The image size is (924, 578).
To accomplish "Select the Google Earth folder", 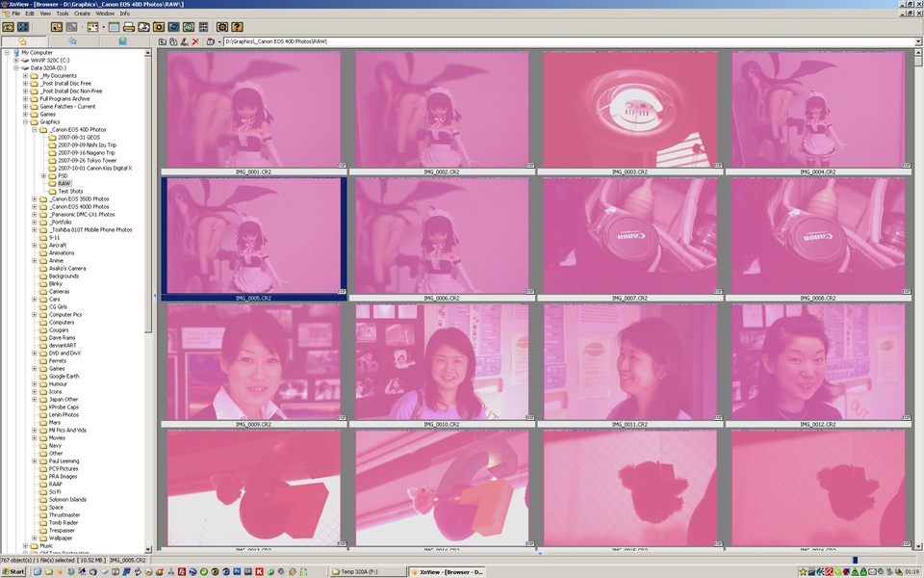I will tap(64, 377).
